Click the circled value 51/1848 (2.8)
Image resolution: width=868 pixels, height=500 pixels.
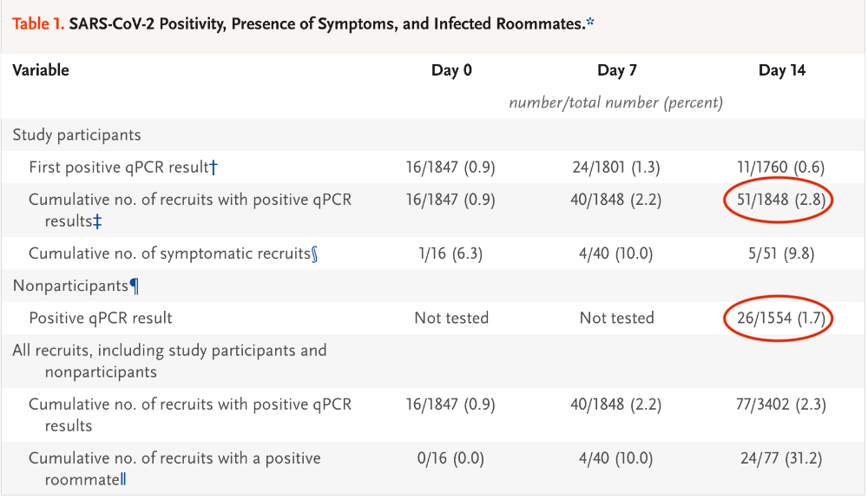(779, 200)
